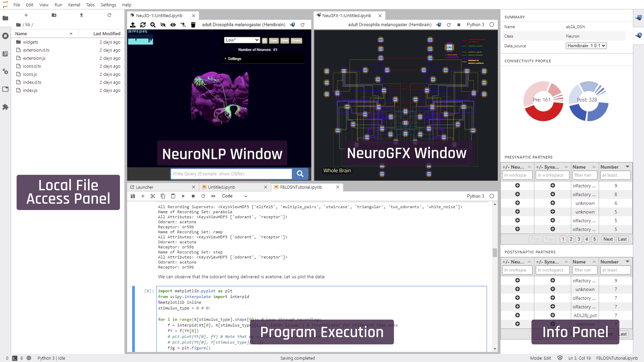The height and width of the screenshot is (362, 644).
Task: Open the Neu3D settings gear next to Low*
Action: click(x=264, y=41)
